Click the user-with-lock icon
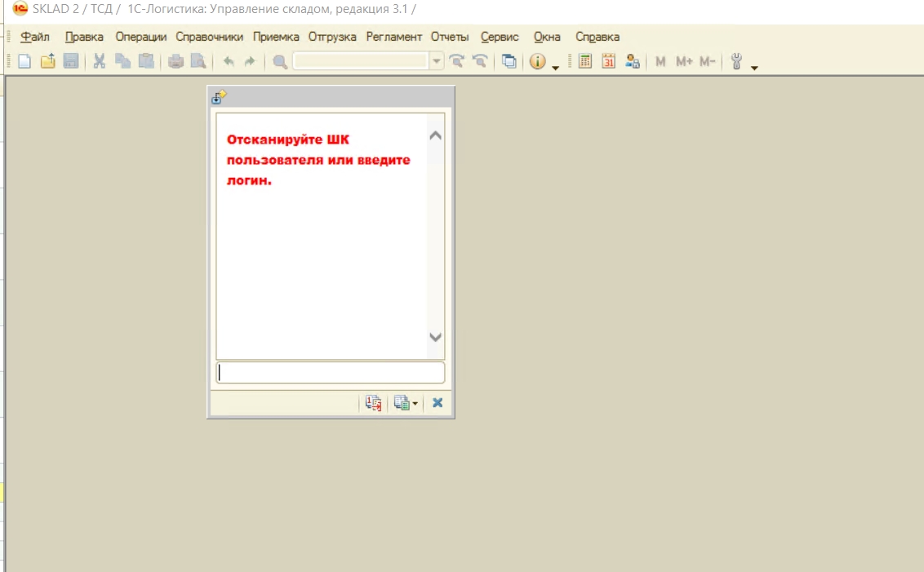924x572 pixels. [632, 61]
